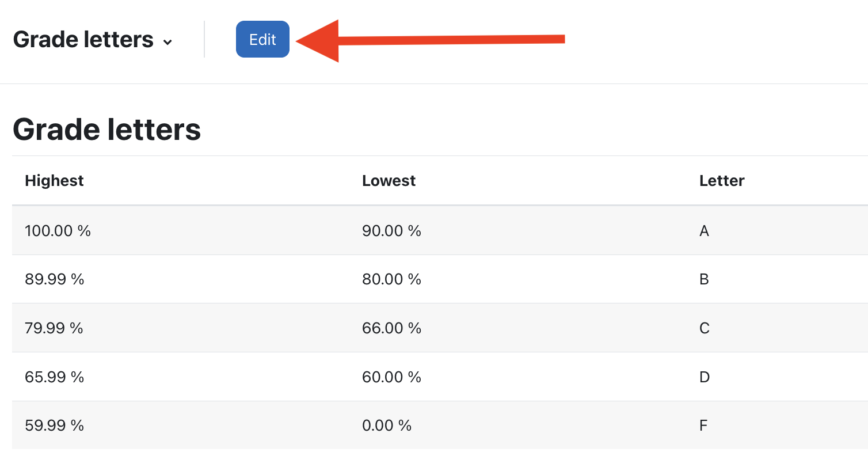Select the 89.99 % highest cell
The width and height of the screenshot is (868, 456).
coord(55,279)
